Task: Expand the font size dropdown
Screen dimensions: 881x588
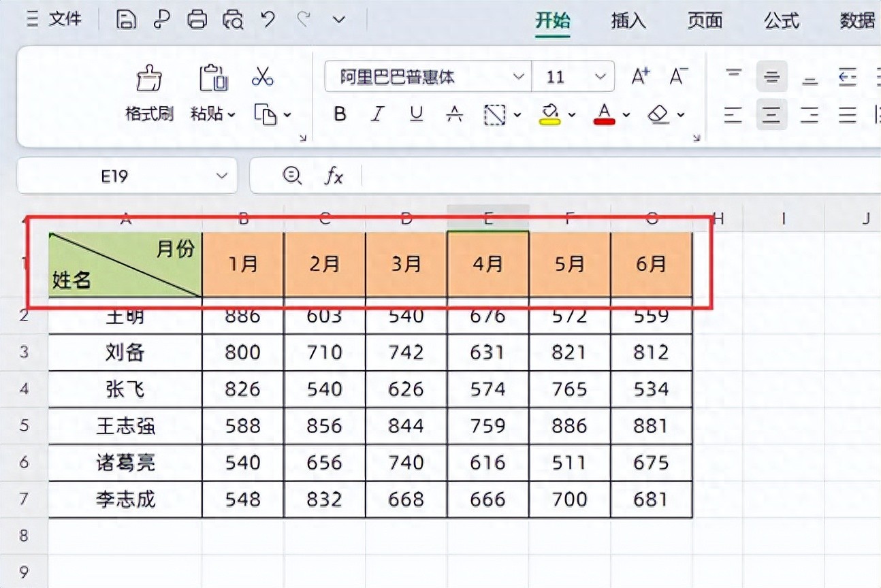Action: click(x=600, y=77)
